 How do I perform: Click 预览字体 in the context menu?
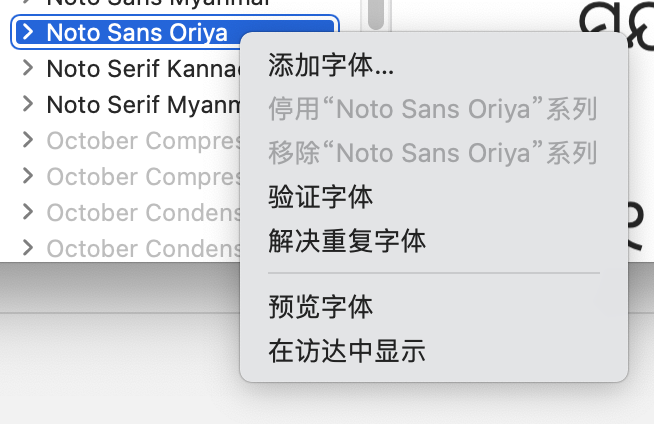[x=321, y=306]
